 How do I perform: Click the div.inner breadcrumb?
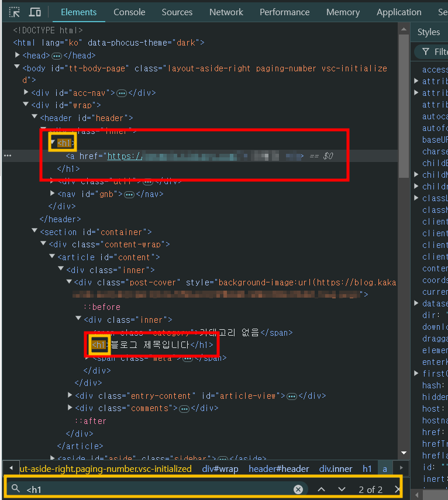[336, 469]
